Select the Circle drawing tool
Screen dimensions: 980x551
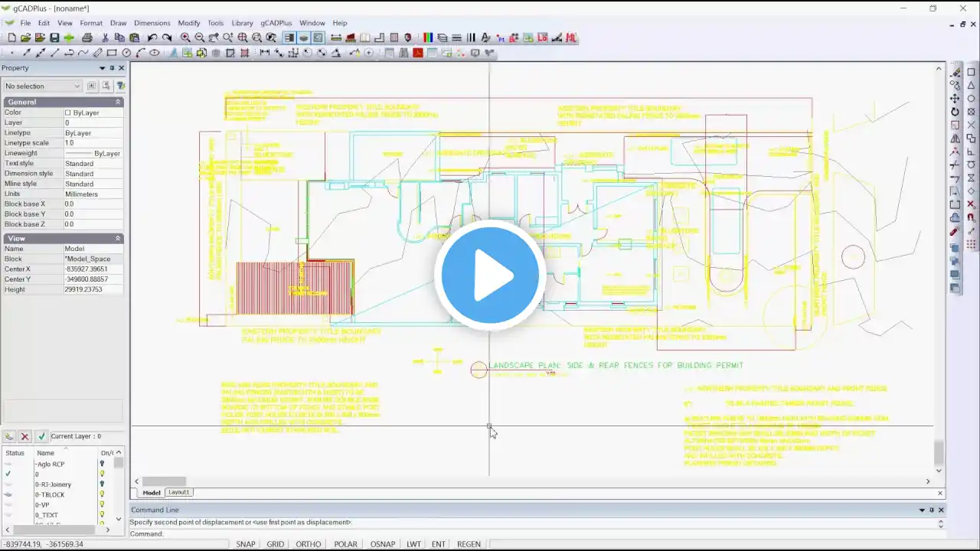click(x=126, y=53)
